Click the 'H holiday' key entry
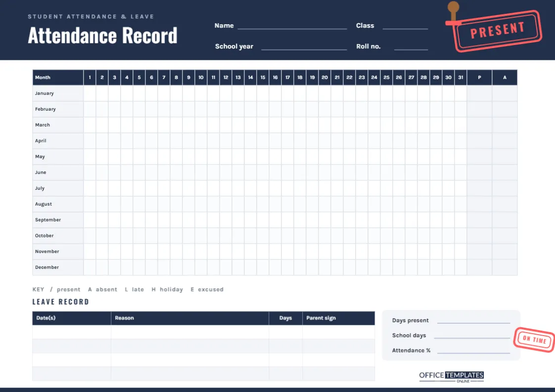The image size is (555, 392). pos(167,289)
